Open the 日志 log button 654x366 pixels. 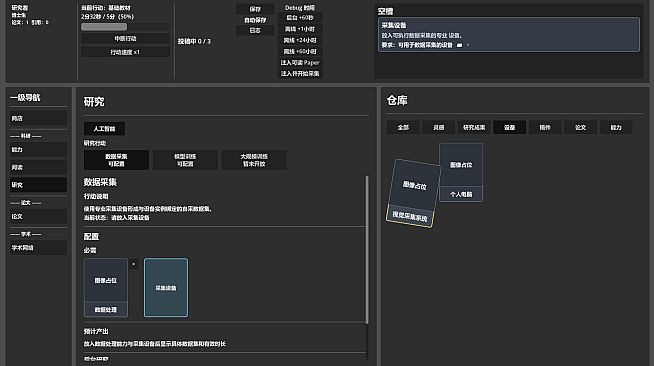click(x=255, y=30)
